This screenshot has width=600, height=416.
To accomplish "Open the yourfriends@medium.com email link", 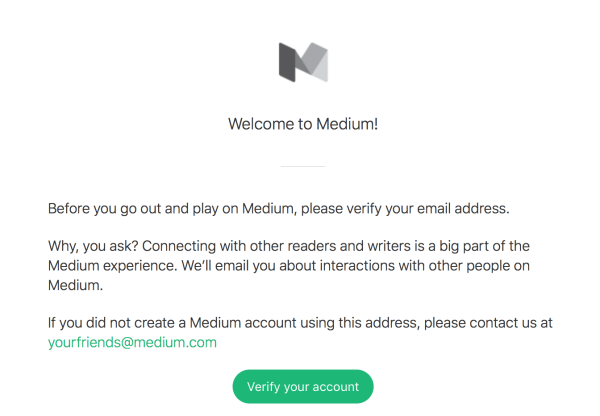I will tap(132, 342).
